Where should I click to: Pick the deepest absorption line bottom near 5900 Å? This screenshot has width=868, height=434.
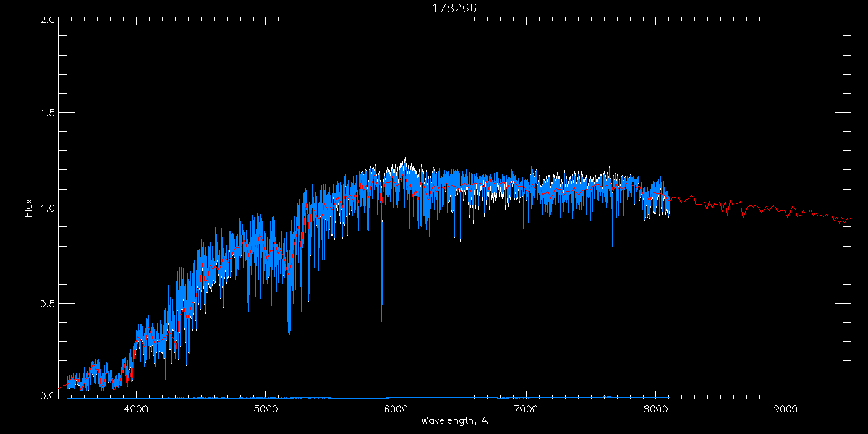pyautogui.click(x=382, y=320)
